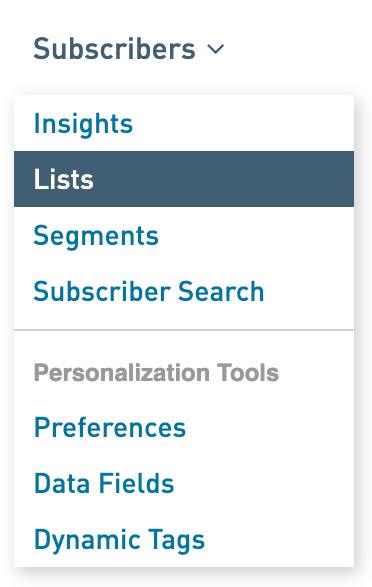Viewport: 372px width, 587px height.
Task: Click the Data Fields link
Action: pos(104,483)
